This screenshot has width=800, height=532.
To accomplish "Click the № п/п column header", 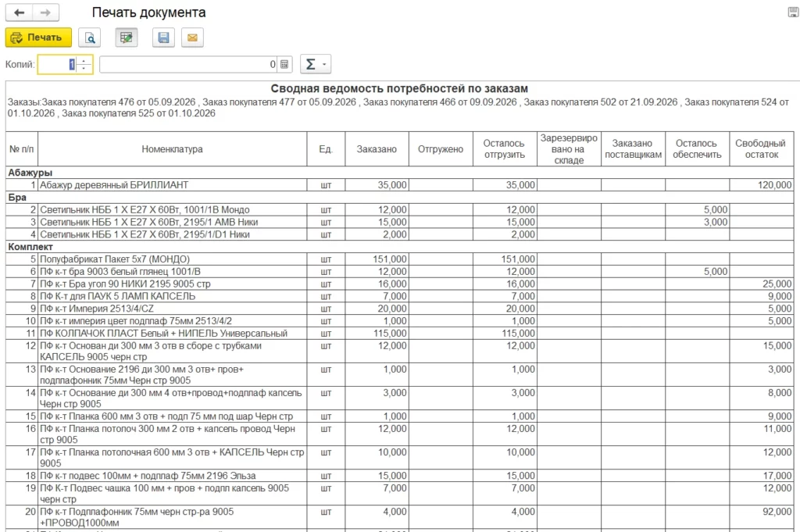I will click(21, 149).
